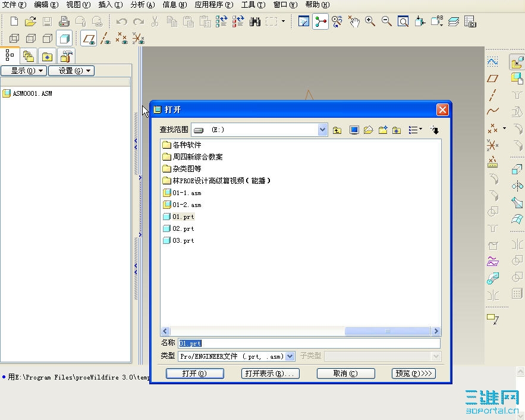
Task: Toggle coordinate systems display
Action: (139, 39)
